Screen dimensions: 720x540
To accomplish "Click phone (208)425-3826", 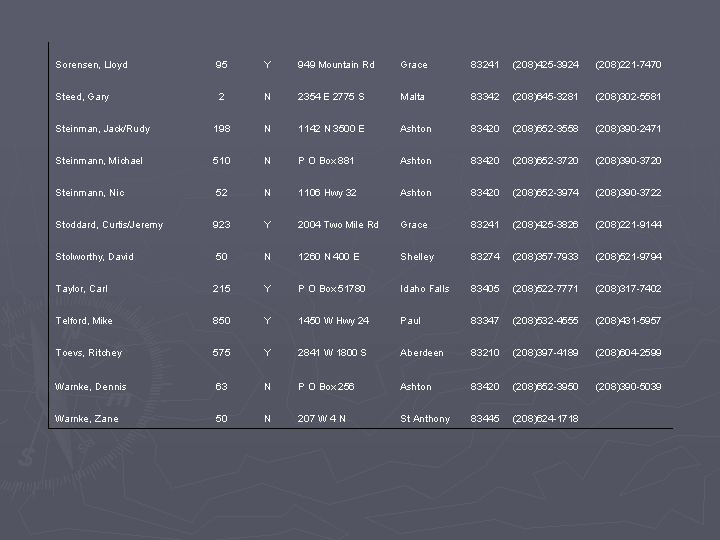I will [545, 225].
